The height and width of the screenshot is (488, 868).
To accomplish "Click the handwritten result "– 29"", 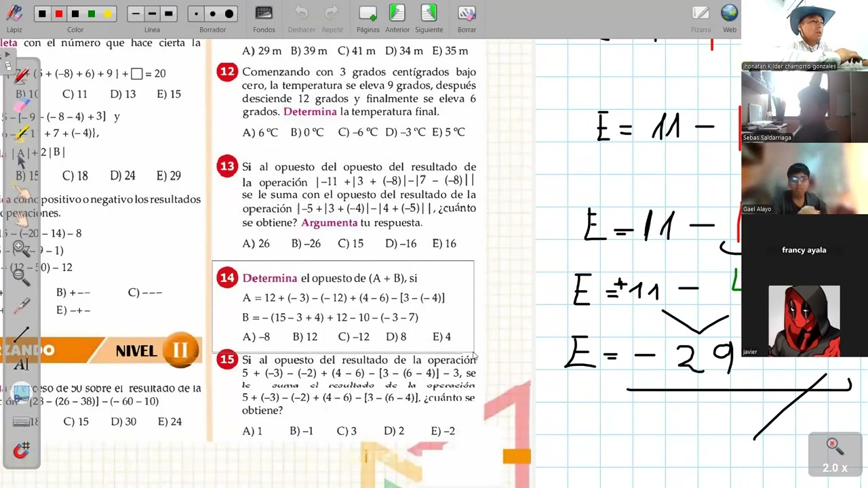I will coord(685,357).
